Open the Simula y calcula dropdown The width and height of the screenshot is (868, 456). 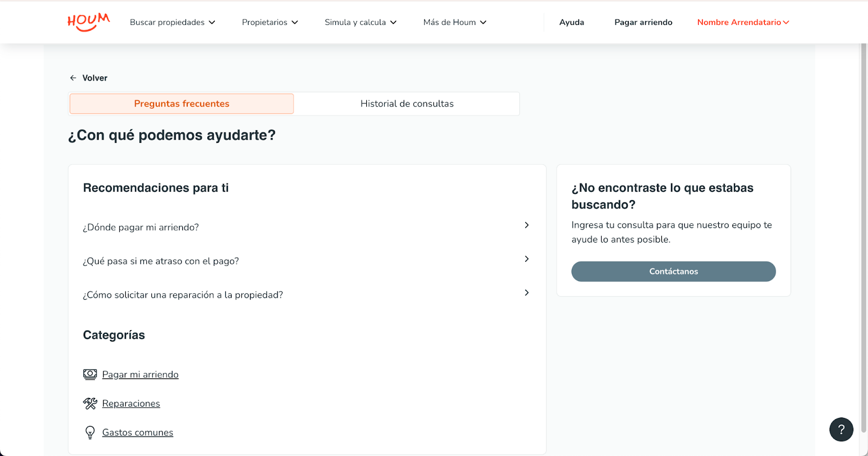coord(361,22)
